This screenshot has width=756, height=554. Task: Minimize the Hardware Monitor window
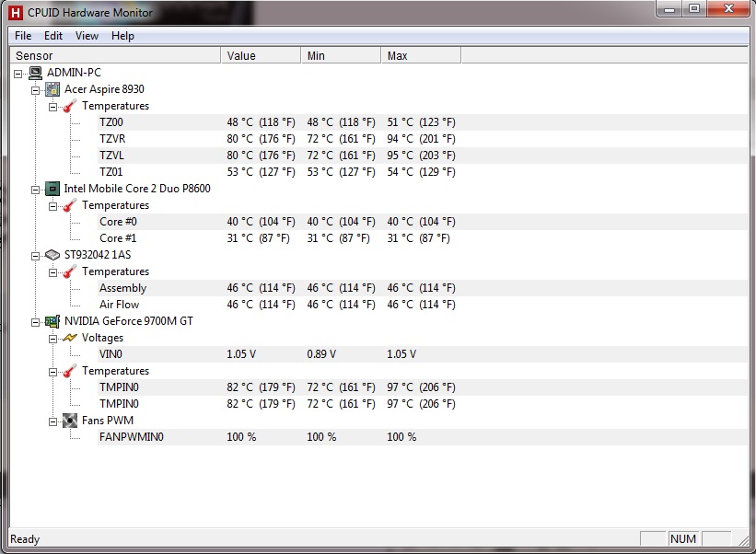669,9
